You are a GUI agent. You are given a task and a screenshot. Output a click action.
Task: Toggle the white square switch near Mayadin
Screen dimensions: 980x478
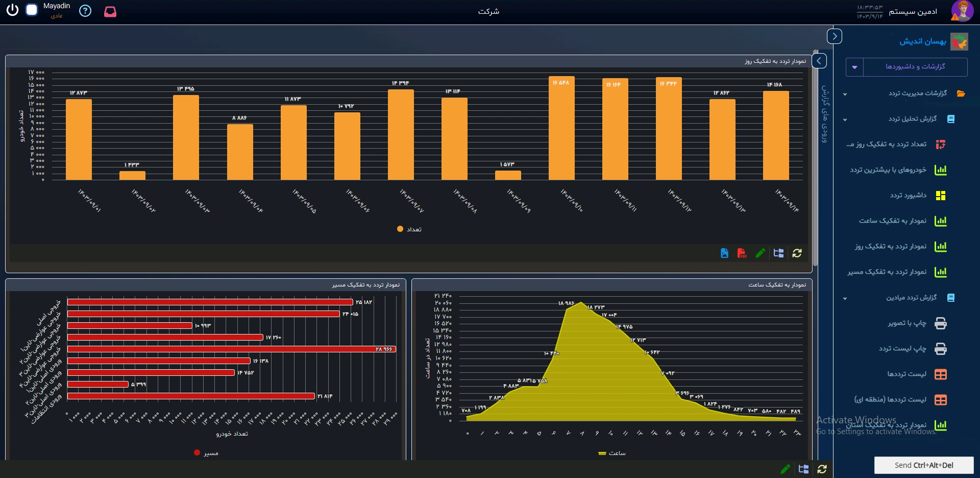(x=32, y=10)
